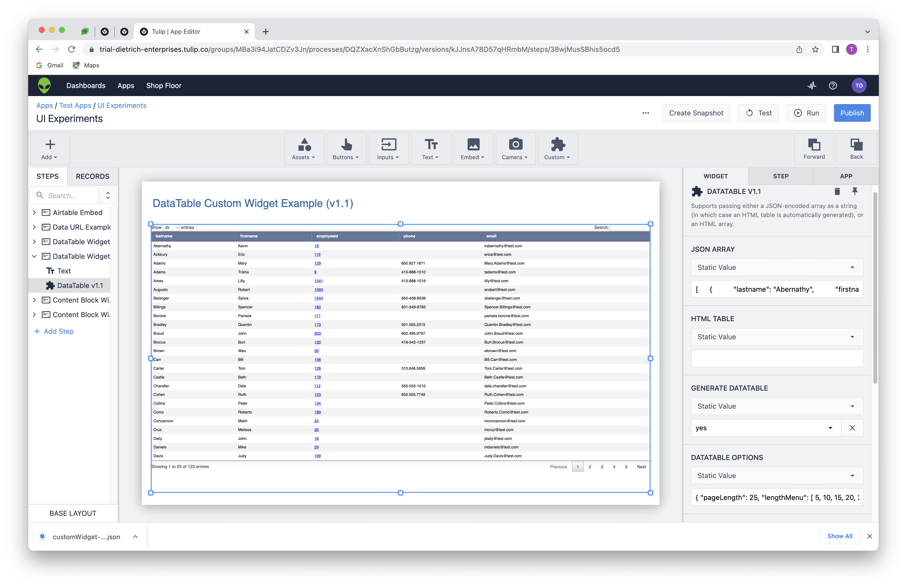Open Datatable Options Static Value dropdown
The height and width of the screenshot is (588, 907).
(x=777, y=475)
